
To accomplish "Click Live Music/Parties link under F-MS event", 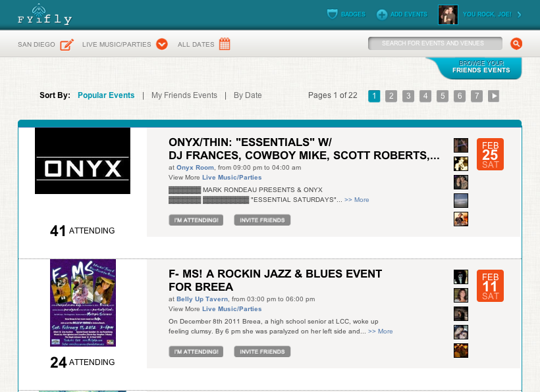I will 232,308.
